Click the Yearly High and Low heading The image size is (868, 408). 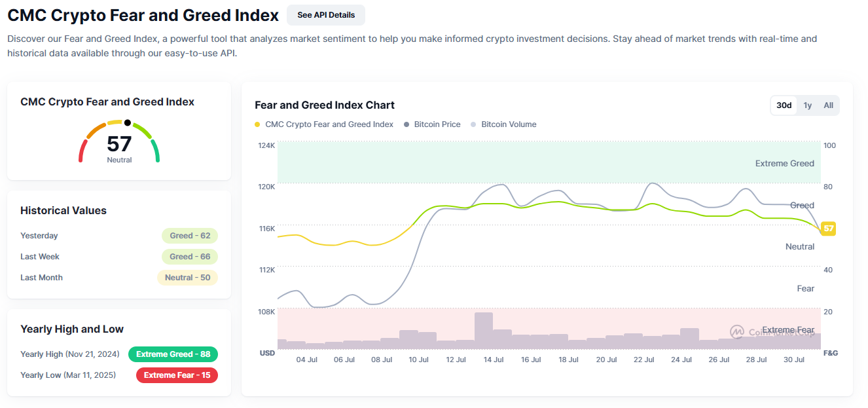(x=72, y=329)
